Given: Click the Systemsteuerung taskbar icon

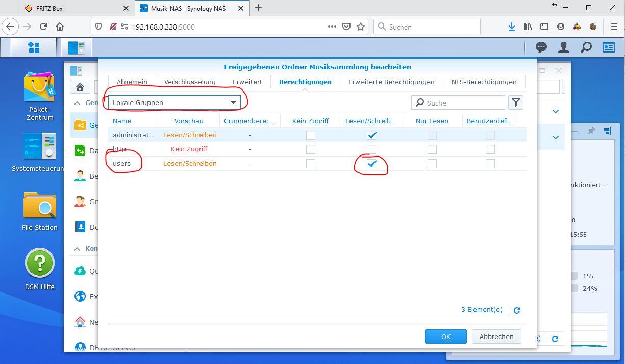Looking at the screenshot, I should click(x=77, y=47).
